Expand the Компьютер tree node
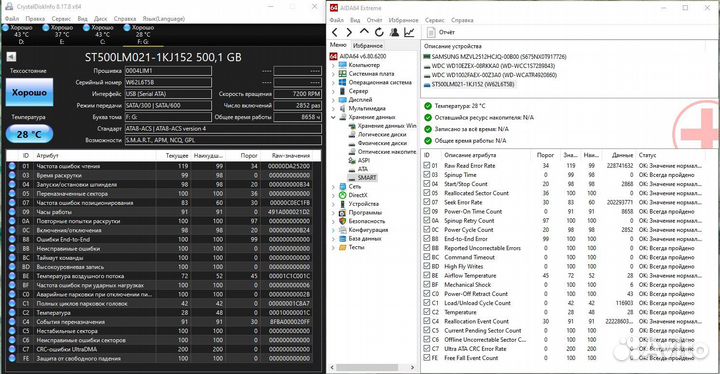 pyautogui.click(x=333, y=65)
